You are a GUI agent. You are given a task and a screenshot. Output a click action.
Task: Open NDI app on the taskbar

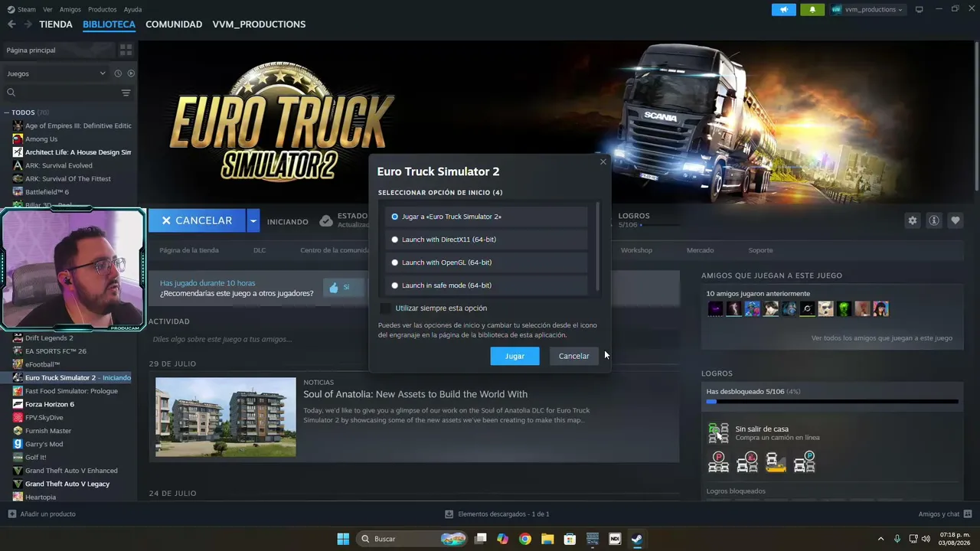point(615,539)
